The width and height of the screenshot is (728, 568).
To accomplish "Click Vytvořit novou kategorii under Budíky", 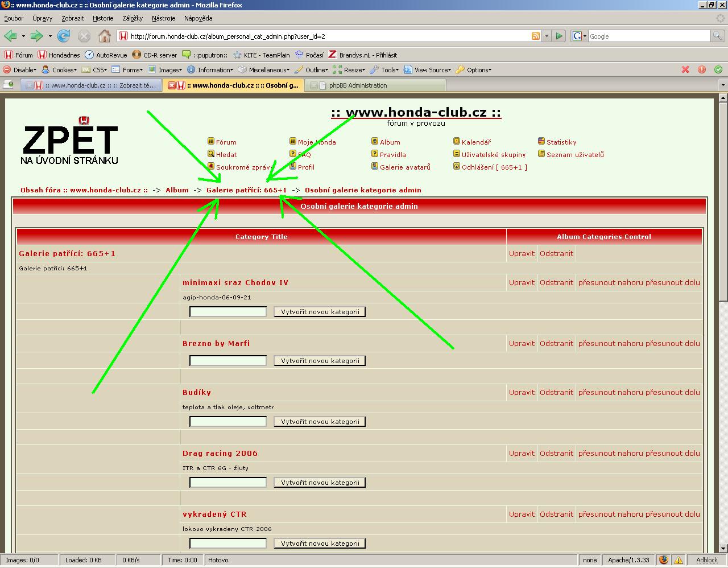I will click(320, 422).
